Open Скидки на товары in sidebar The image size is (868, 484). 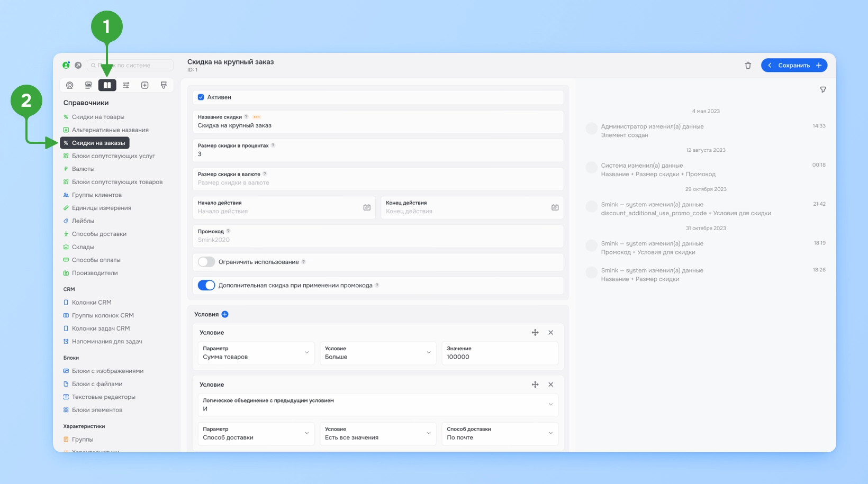point(98,117)
